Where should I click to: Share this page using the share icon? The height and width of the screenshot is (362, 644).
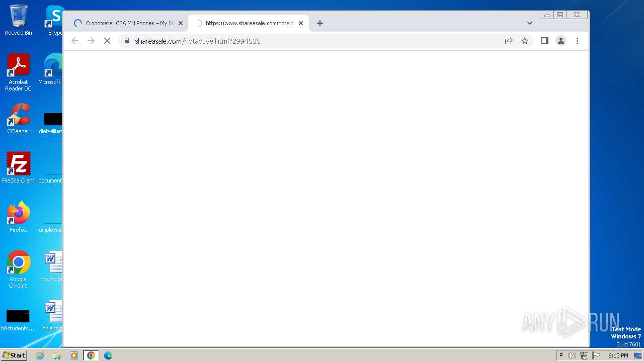[509, 41]
